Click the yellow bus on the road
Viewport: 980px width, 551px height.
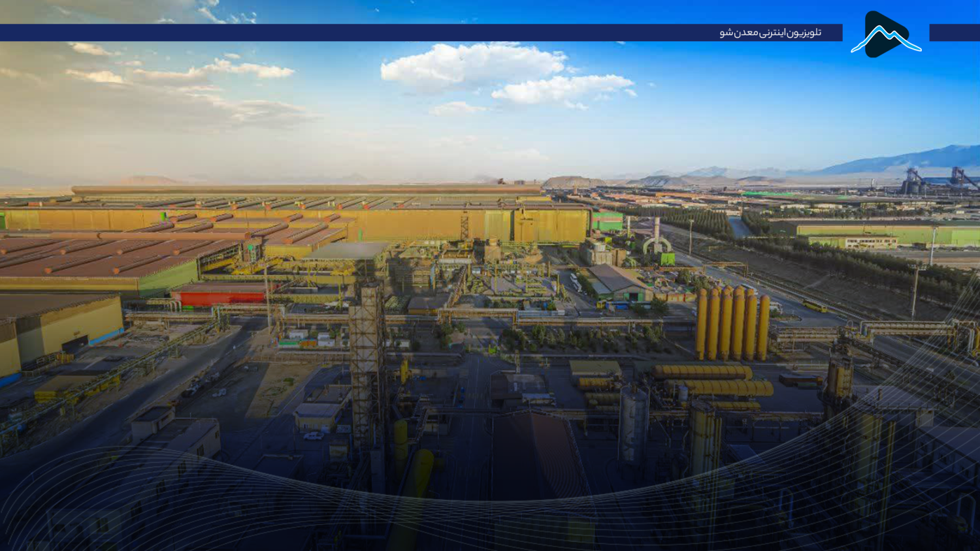click(x=815, y=306)
